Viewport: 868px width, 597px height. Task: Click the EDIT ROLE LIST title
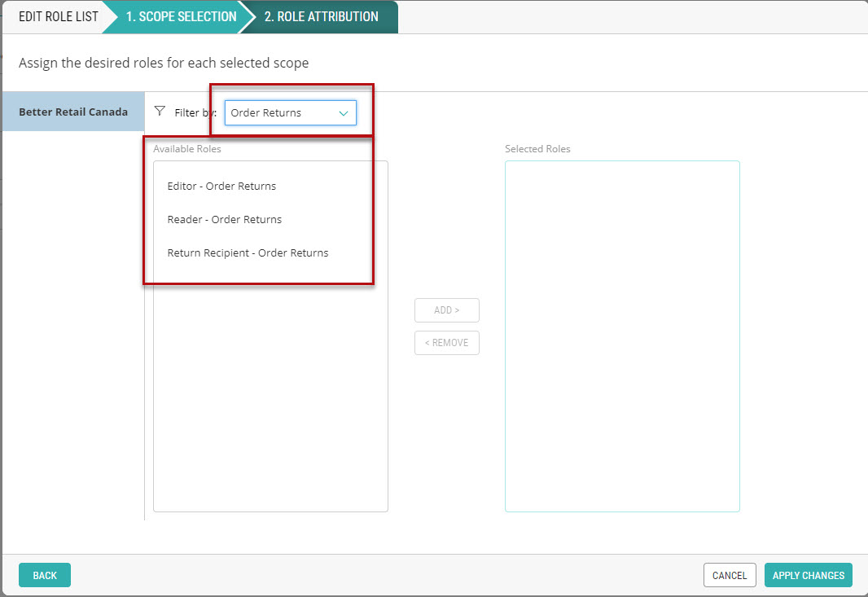pyautogui.click(x=58, y=16)
